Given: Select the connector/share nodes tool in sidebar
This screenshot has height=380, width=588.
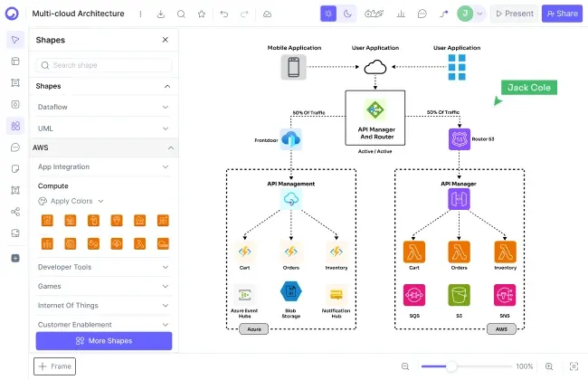Looking at the screenshot, I should 15,212.
